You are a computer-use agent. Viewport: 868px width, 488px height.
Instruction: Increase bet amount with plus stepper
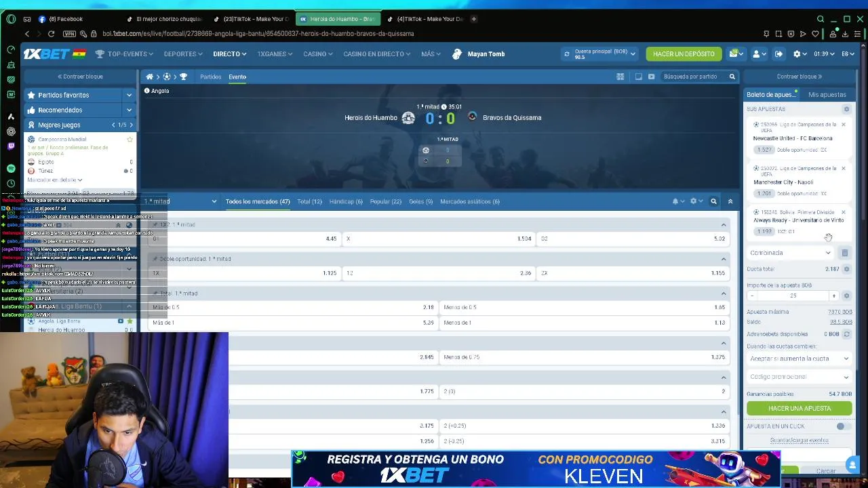coord(834,296)
